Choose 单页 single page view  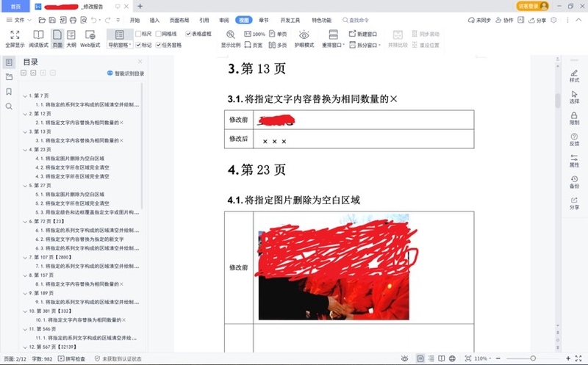tap(278, 34)
